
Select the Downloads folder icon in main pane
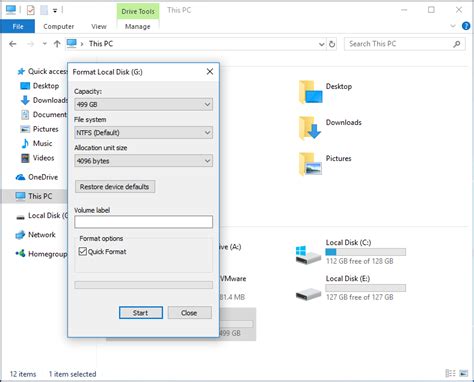pyautogui.click(x=310, y=128)
